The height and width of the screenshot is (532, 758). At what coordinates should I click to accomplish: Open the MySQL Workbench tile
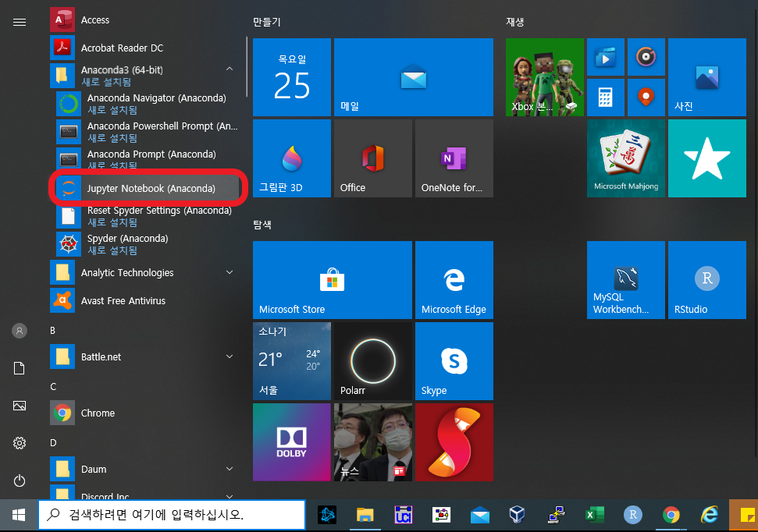(626, 280)
